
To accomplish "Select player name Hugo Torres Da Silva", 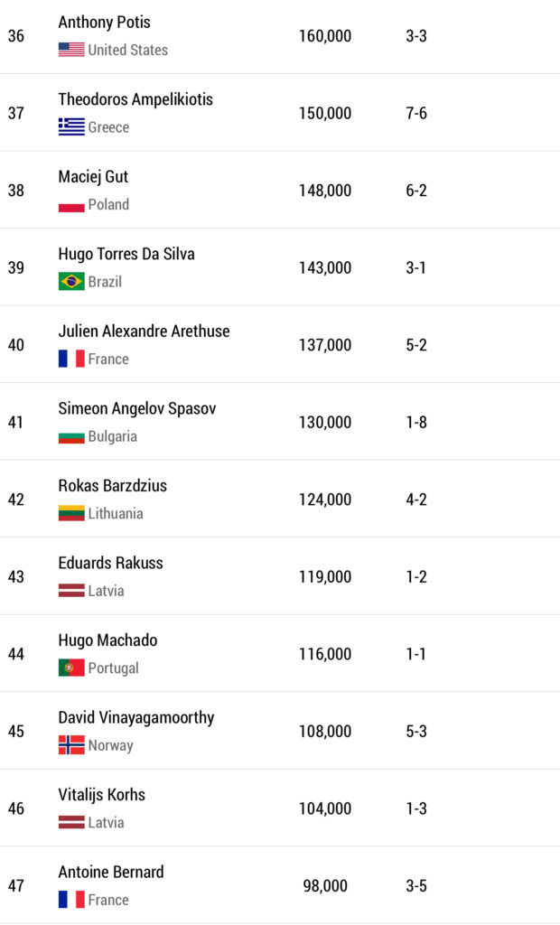I will point(126,254).
